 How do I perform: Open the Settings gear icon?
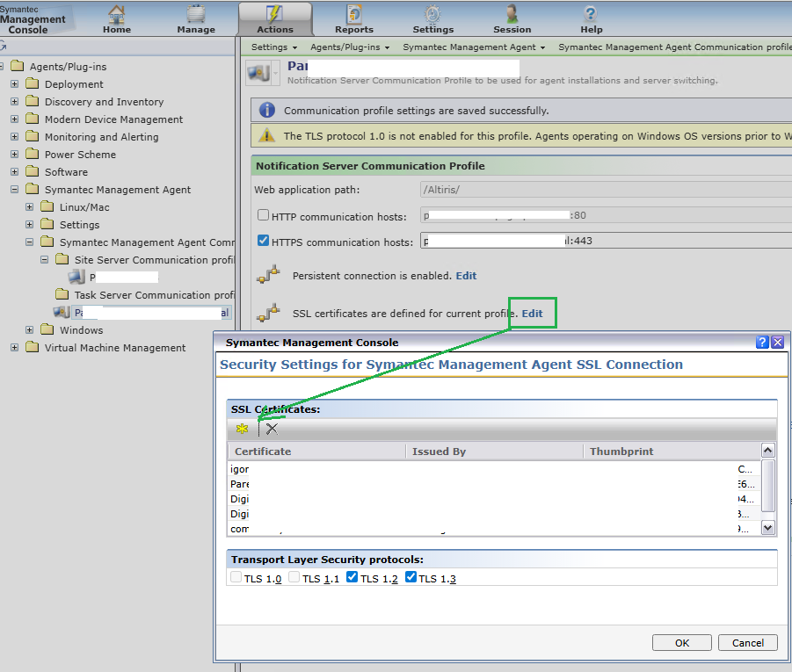coord(432,14)
